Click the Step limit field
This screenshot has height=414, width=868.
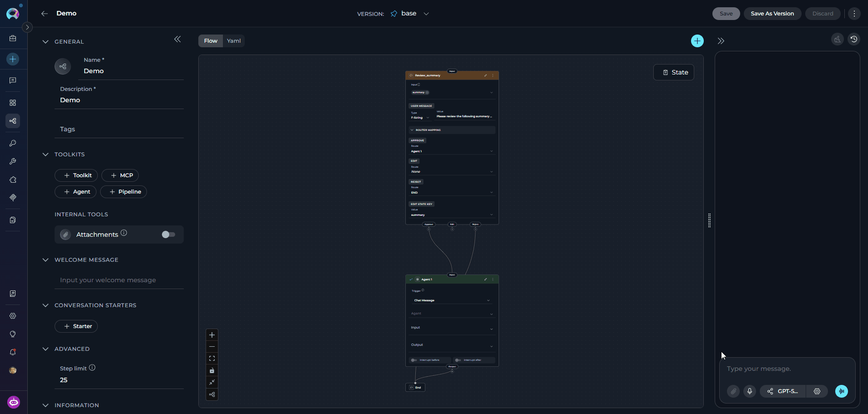(x=119, y=380)
